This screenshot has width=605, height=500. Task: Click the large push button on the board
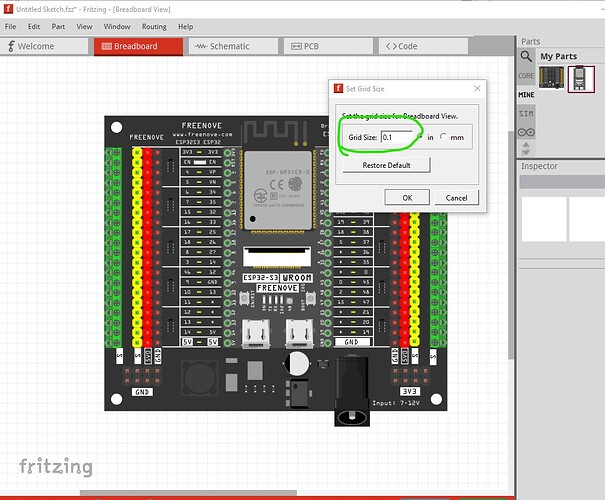coord(199,379)
